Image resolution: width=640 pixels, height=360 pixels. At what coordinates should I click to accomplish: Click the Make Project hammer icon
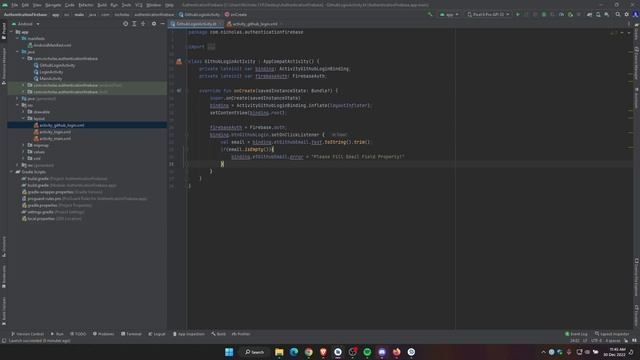[430, 14]
